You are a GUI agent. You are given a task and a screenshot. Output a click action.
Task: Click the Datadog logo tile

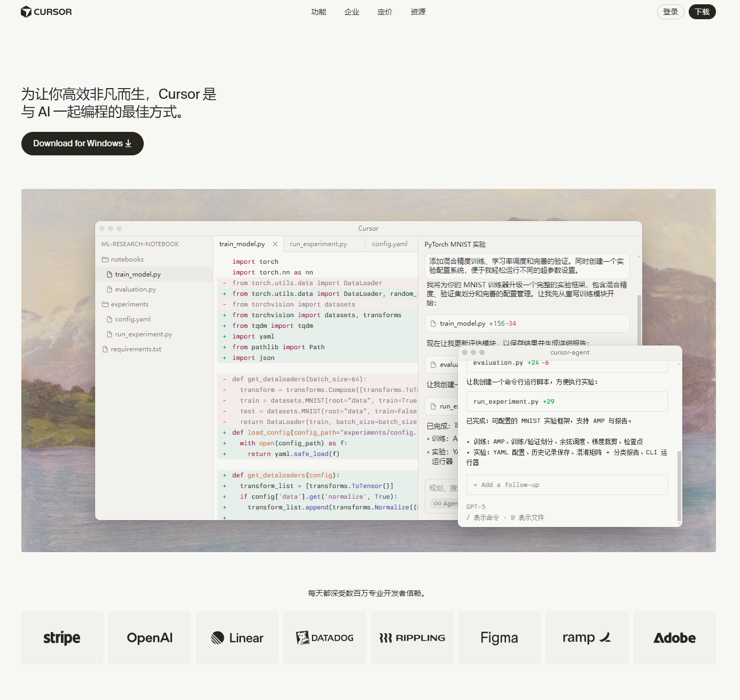(x=324, y=638)
